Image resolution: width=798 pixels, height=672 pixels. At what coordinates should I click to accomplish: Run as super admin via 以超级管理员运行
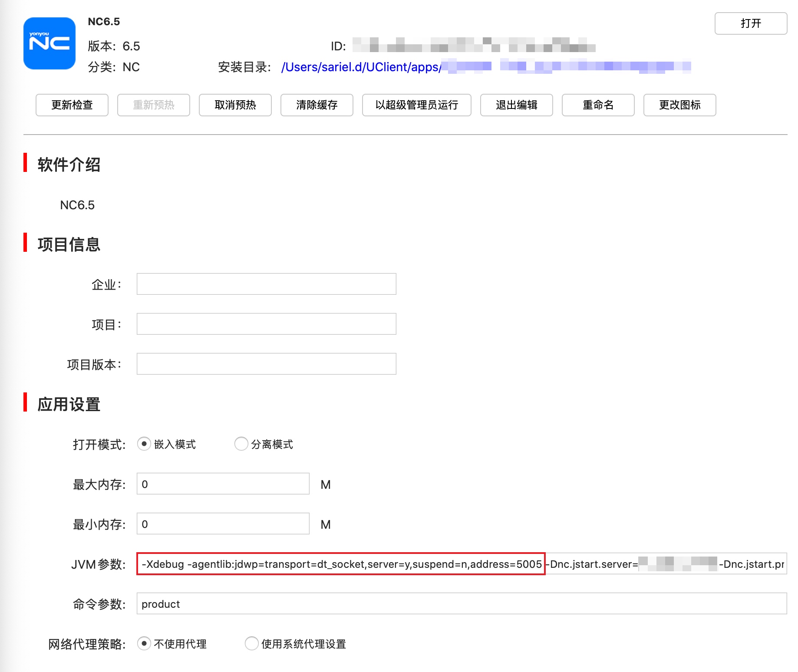(417, 105)
